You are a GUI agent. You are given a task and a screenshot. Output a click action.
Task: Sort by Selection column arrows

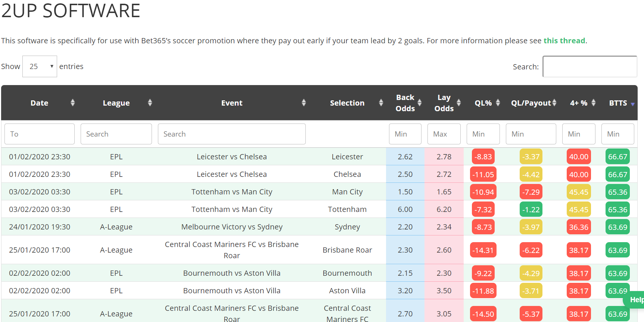click(x=381, y=103)
